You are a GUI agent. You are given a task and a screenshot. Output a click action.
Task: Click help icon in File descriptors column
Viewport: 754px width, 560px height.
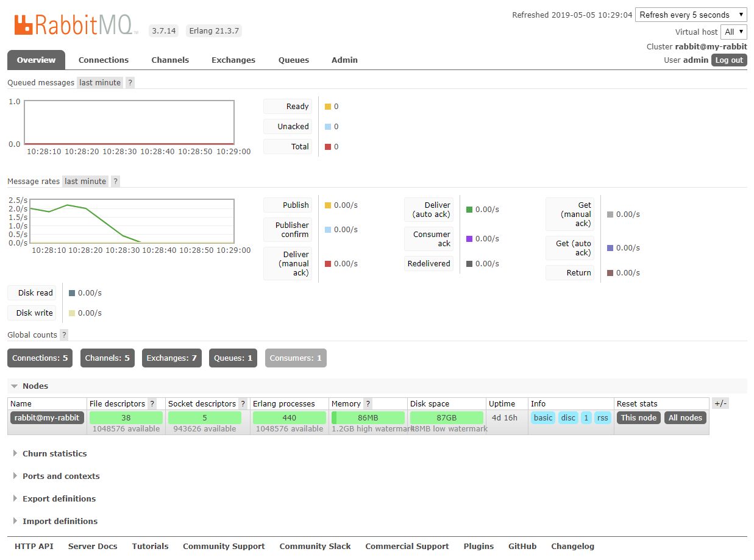(152, 404)
